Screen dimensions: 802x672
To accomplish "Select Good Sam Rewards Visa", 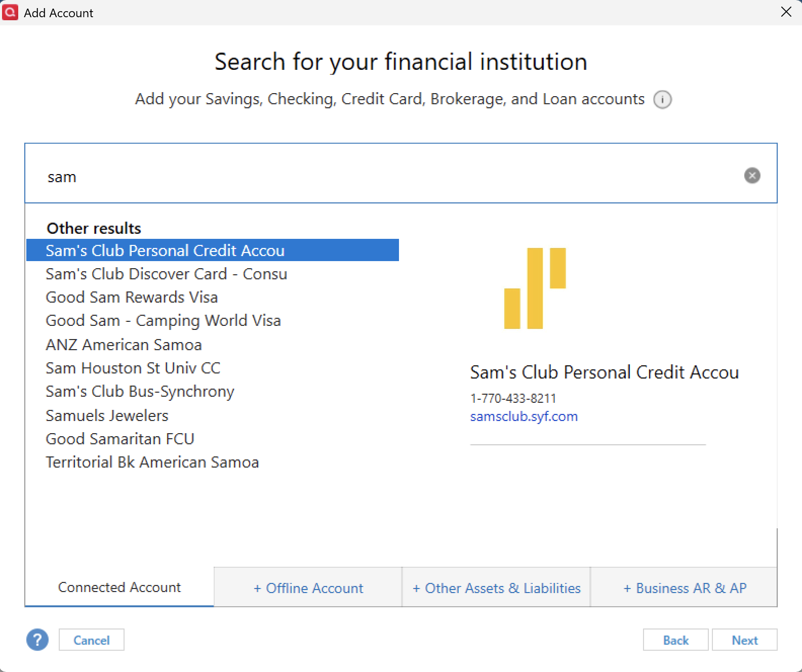I will coord(132,298).
